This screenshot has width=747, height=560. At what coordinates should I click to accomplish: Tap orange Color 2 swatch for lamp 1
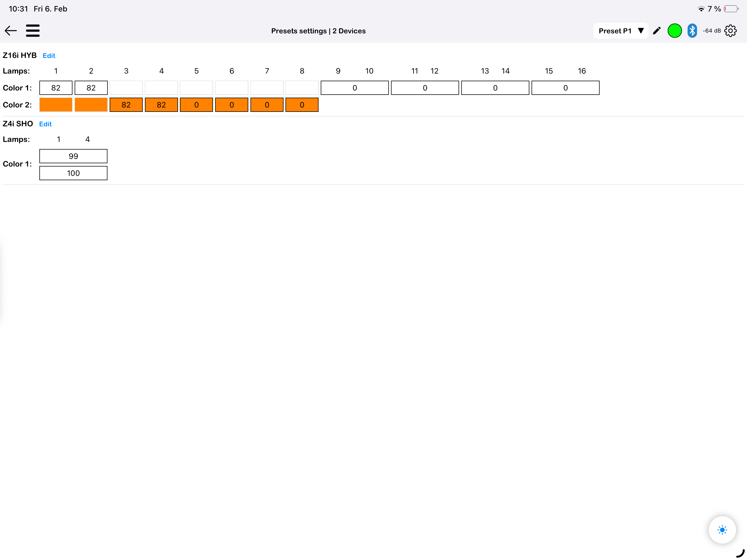click(56, 105)
